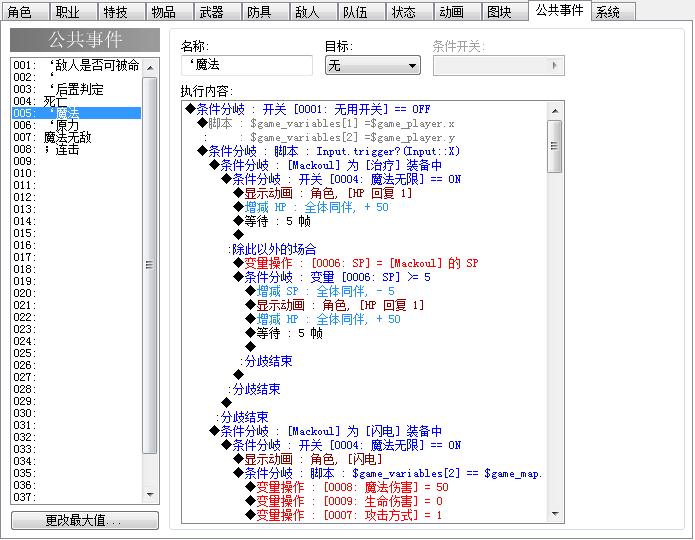Select the 状态 tab

409,12
